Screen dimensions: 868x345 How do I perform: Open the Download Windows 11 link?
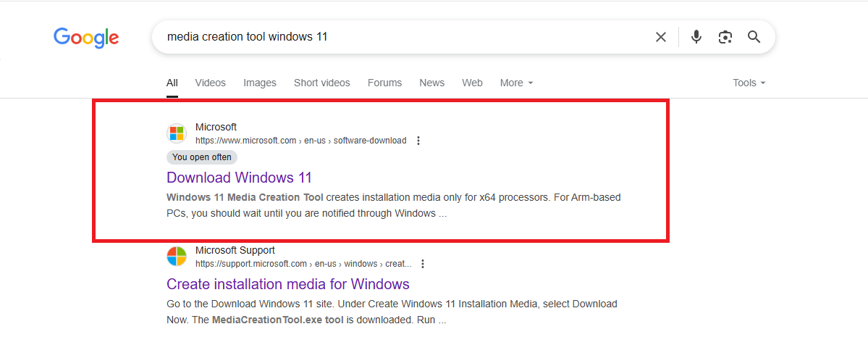click(239, 178)
